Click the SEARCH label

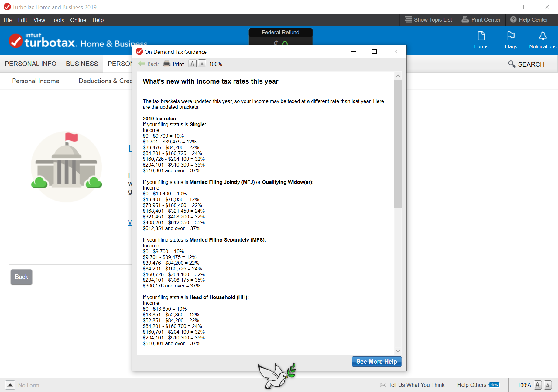[x=531, y=64]
